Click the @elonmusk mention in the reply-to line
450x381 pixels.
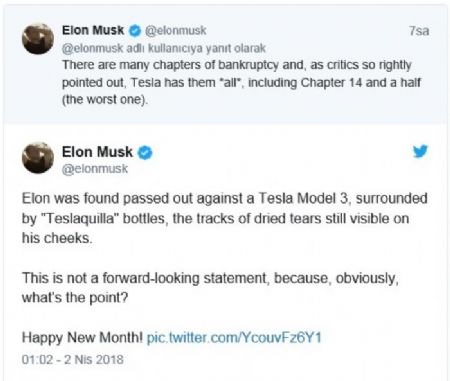pyautogui.click(x=92, y=48)
